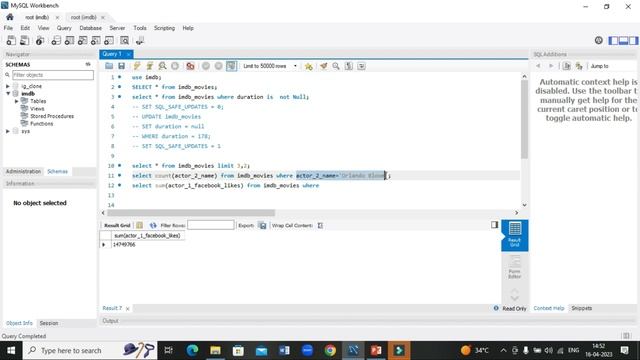Open the Query menu
Viewport: 640px width, 360px height.
64,28
